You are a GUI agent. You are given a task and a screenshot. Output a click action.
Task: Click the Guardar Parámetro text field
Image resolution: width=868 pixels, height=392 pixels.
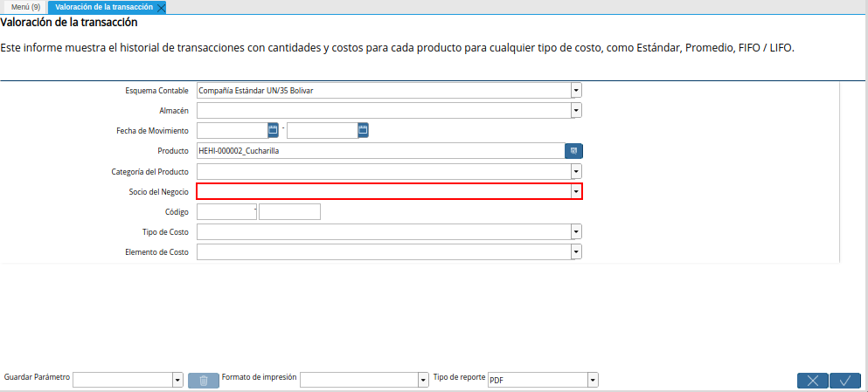point(123,380)
